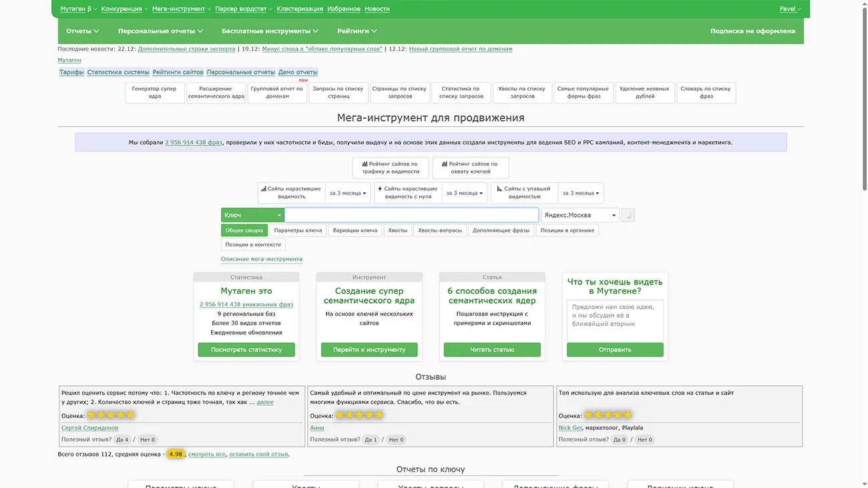Expand the 'Мутаген β' top menu
The image size is (868, 488).
78,9
